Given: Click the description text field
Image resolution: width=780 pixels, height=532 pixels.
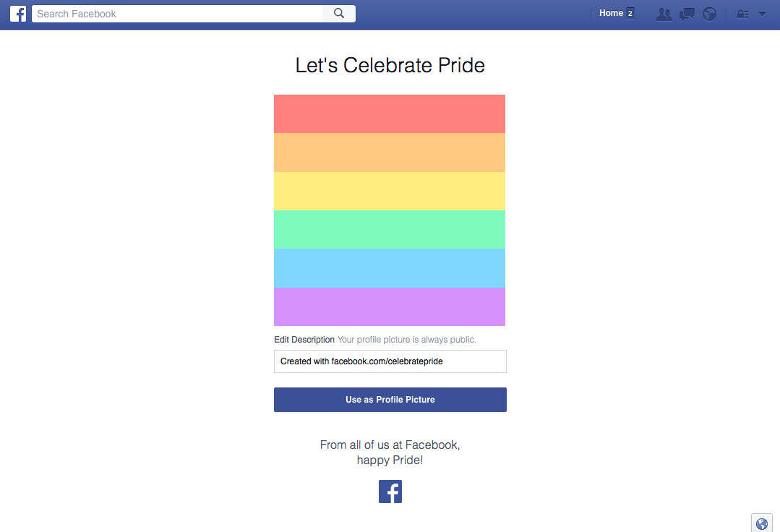Looking at the screenshot, I should click(390, 361).
